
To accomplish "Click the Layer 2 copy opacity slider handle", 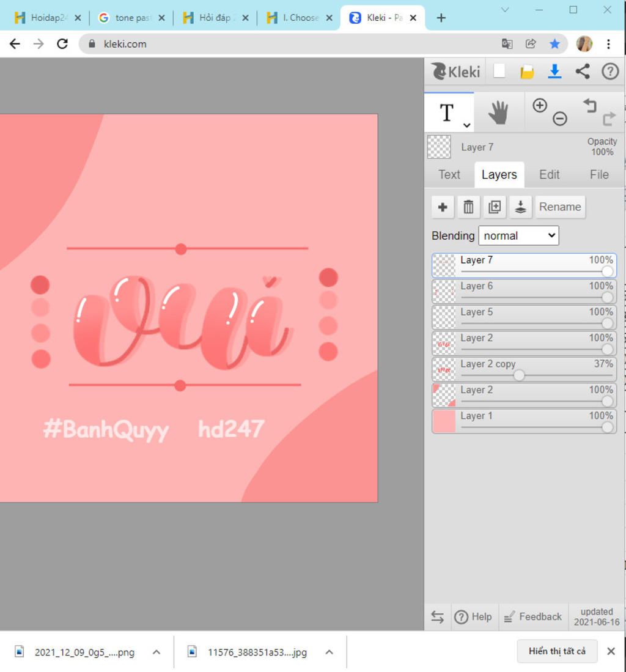I will tap(519, 375).
